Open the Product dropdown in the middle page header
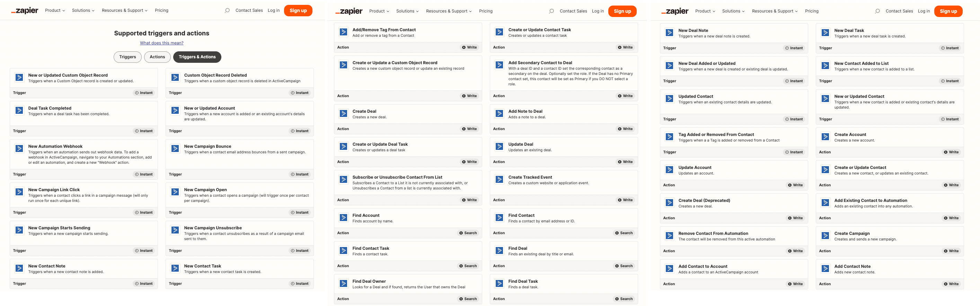 point(379,11)
